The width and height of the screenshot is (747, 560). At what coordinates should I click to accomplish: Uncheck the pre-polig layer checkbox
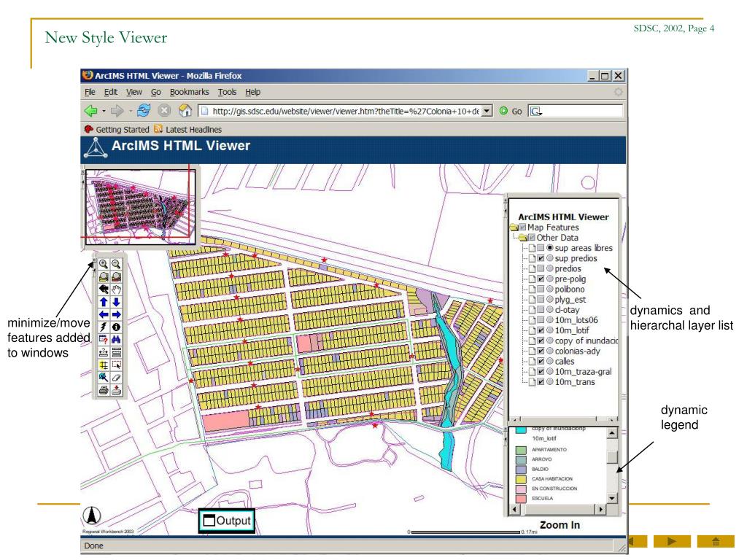coord(541,279)
